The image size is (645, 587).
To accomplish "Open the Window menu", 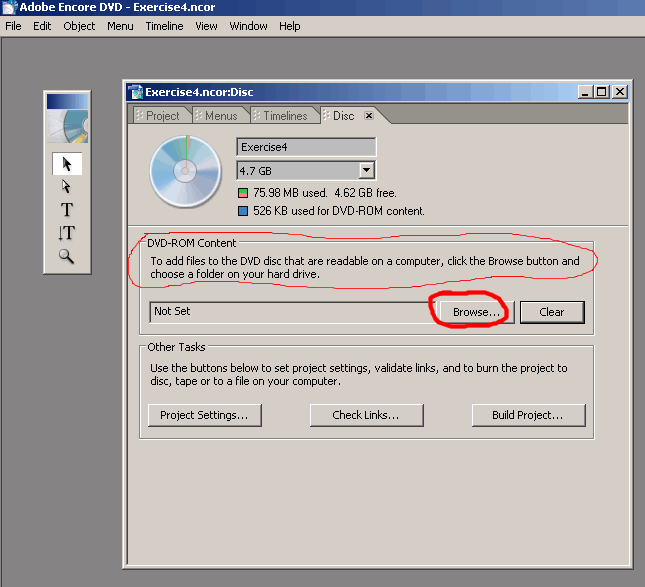I will [248, 26].
